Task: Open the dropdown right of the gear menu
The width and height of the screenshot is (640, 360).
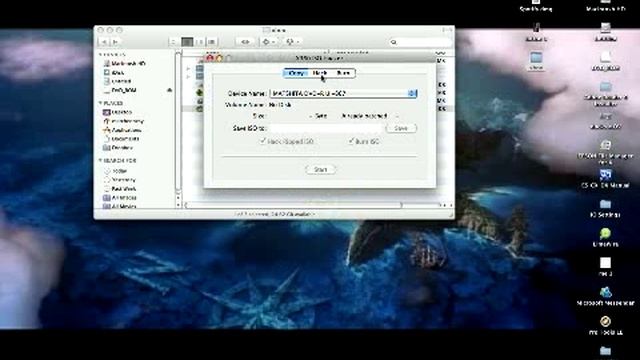Action: click(293, 42)
